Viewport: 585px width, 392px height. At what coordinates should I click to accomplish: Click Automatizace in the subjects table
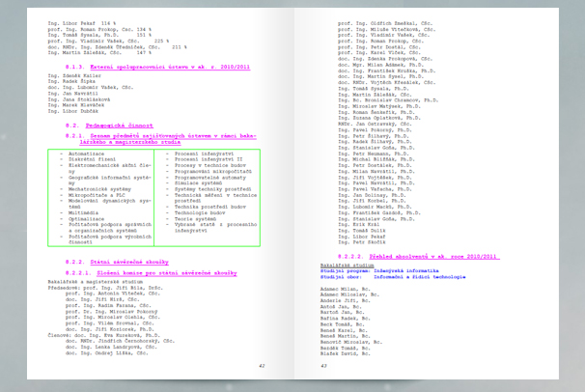pos(88,153)
